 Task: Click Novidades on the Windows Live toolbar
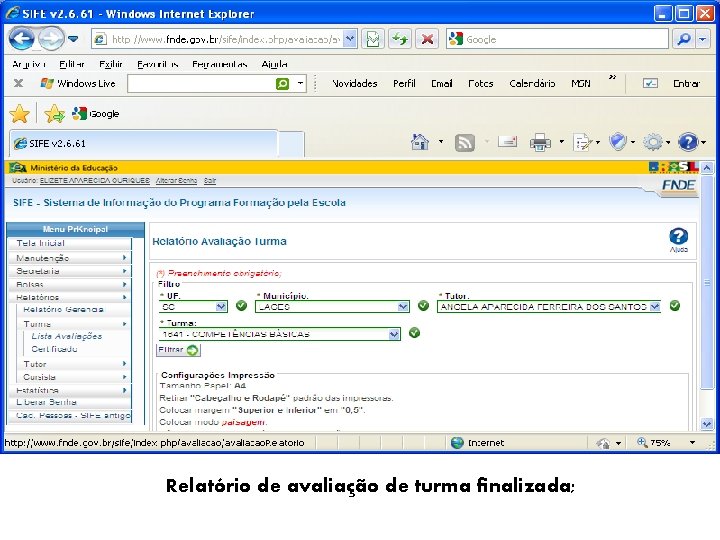coord(354,84)
